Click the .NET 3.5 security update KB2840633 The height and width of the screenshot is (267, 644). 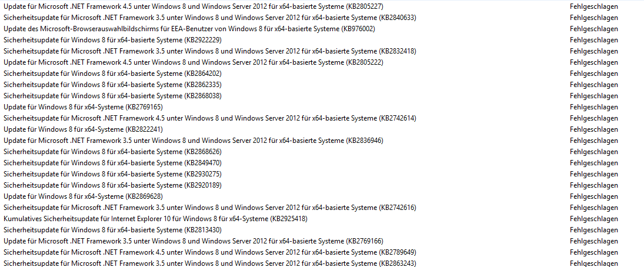[x=209, y=18]
